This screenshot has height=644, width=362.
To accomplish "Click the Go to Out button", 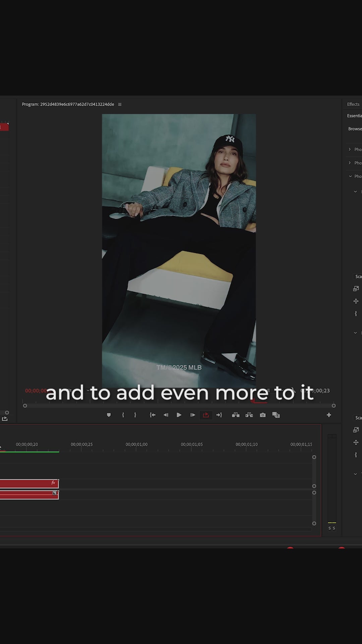I will [x=219, y=415].
